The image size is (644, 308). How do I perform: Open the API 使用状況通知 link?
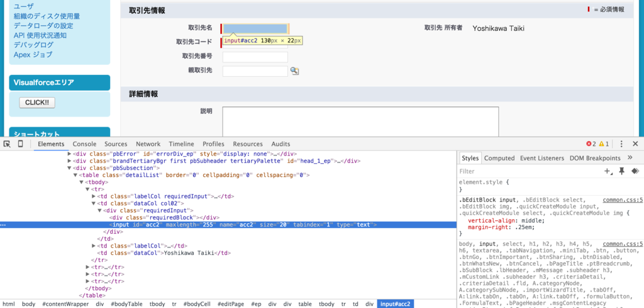tap(40, 35)
